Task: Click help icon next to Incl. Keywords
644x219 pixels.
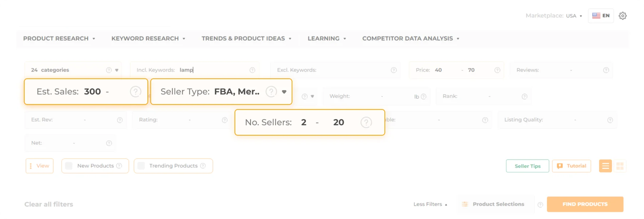Action: tap(252, 70)
